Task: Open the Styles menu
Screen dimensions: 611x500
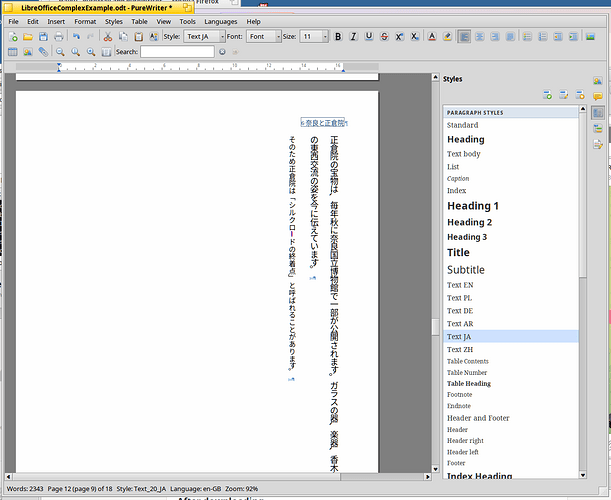Action: click(113, 22)
